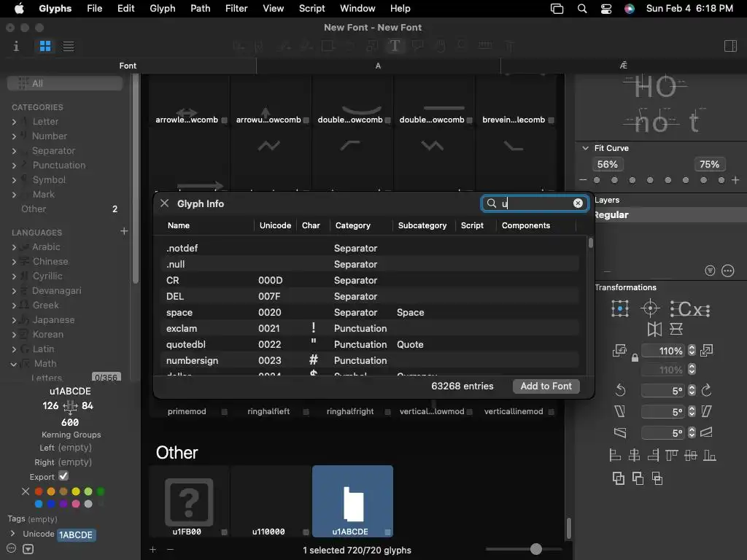Open the Layers ellipsis actions menu
The width and height of the screenshot is (747, 560).
point(727,271)
